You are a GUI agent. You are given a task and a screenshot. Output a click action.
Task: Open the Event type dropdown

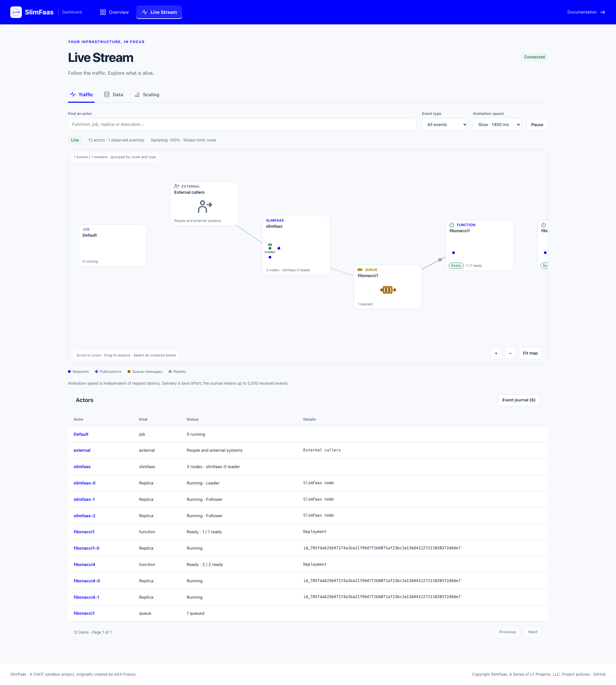[x=445, y=124]
